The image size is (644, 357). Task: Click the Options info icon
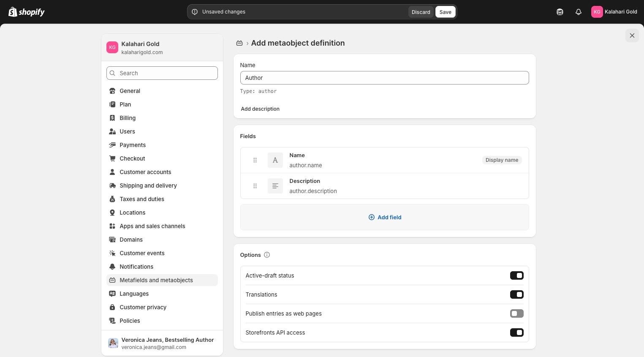click(x=267, y=255)
